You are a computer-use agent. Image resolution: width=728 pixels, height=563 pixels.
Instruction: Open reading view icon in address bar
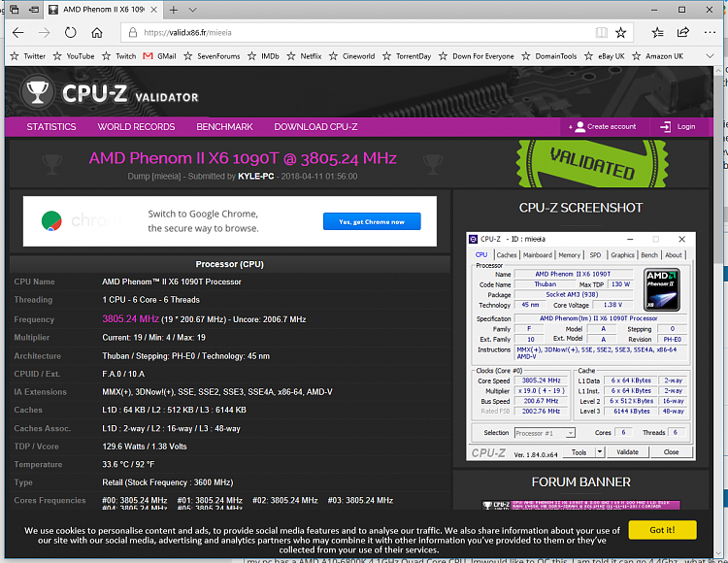(601, 32)
